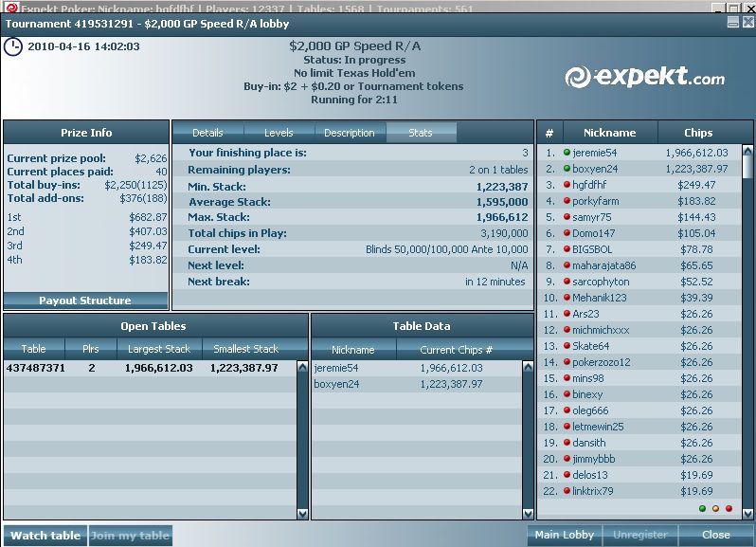Click the player list scroll down arrow

pyautogui.click(x=747, y=514)
